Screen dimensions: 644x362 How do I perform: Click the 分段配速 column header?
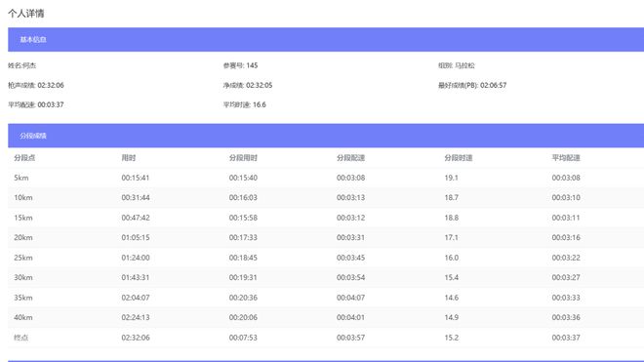pos(350,158)
